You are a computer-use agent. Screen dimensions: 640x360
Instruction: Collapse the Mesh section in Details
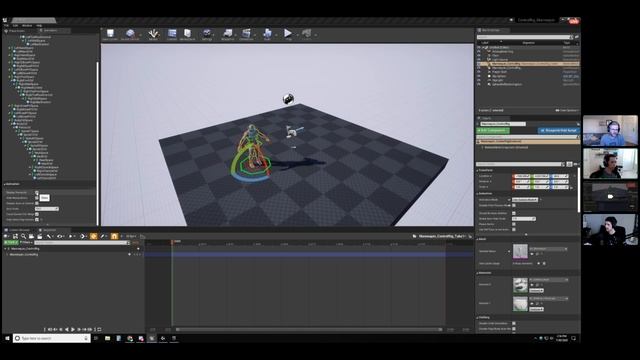(x=478, y=239)
